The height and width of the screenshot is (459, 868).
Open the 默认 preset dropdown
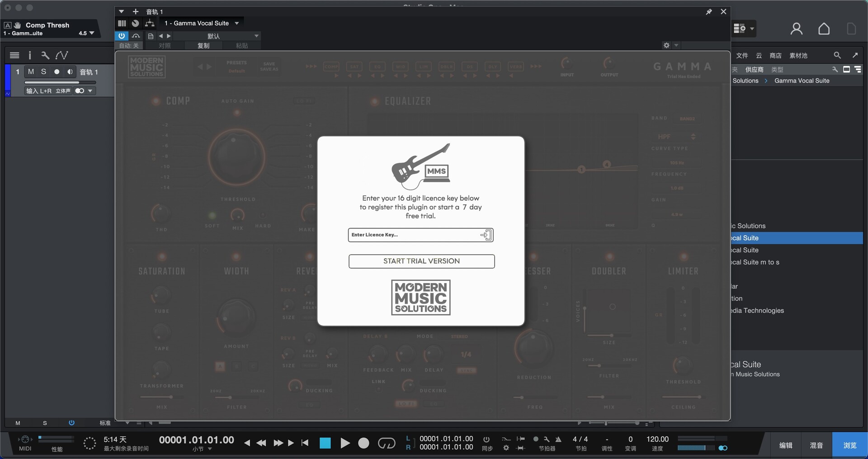217,36
